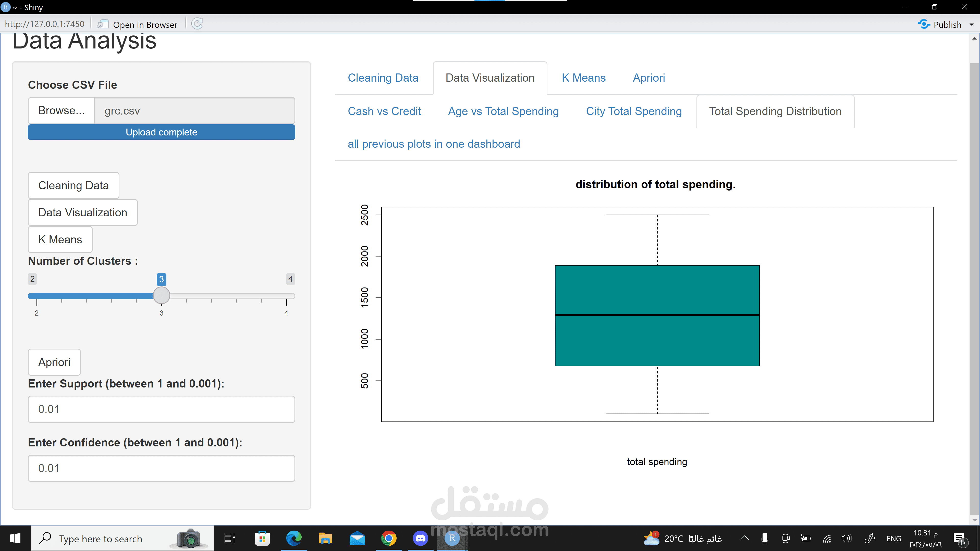
Task: Select the City Total Spending tab
Action: click(633, 111)
